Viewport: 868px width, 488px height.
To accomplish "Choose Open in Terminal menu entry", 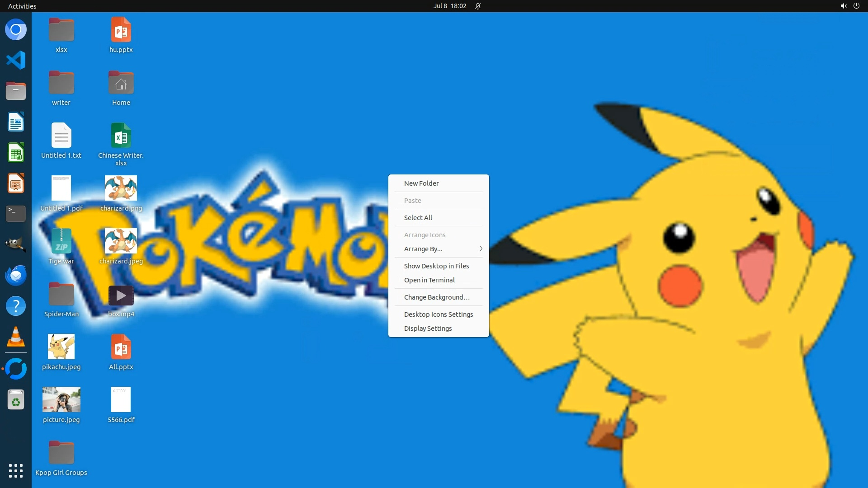I will 429,280.
